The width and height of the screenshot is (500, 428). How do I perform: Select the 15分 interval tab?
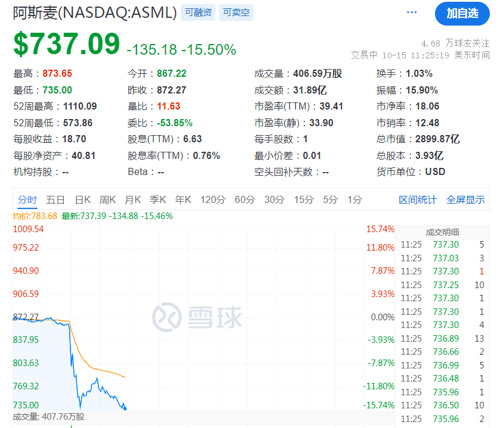(x=304, y=200)
